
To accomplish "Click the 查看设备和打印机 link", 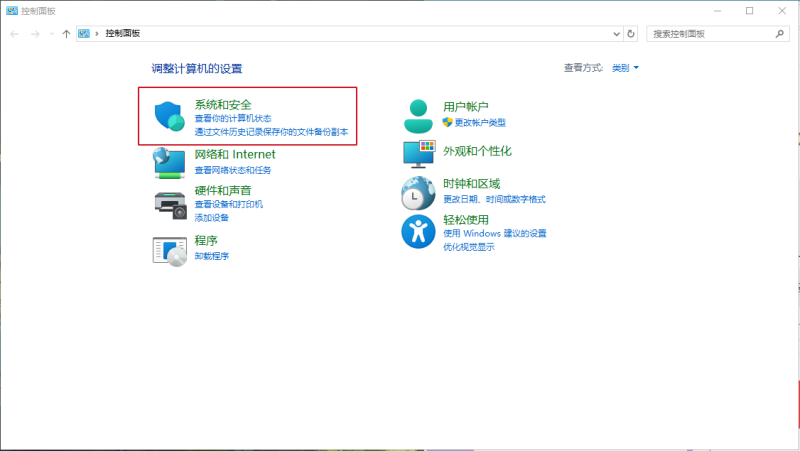I will tap(229, 204).
